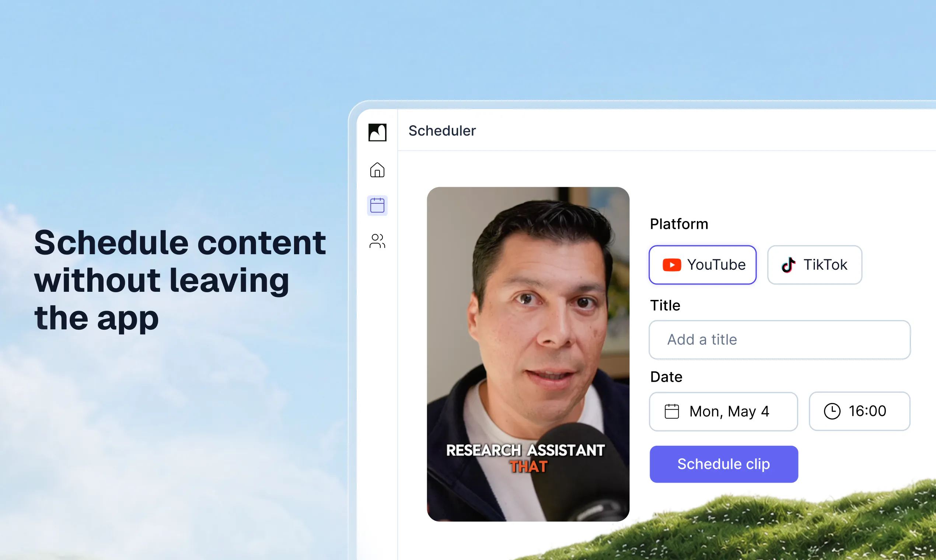936x560 pixels.
Task: Click the Schedule clip button
Action: [x=724, y=464]
